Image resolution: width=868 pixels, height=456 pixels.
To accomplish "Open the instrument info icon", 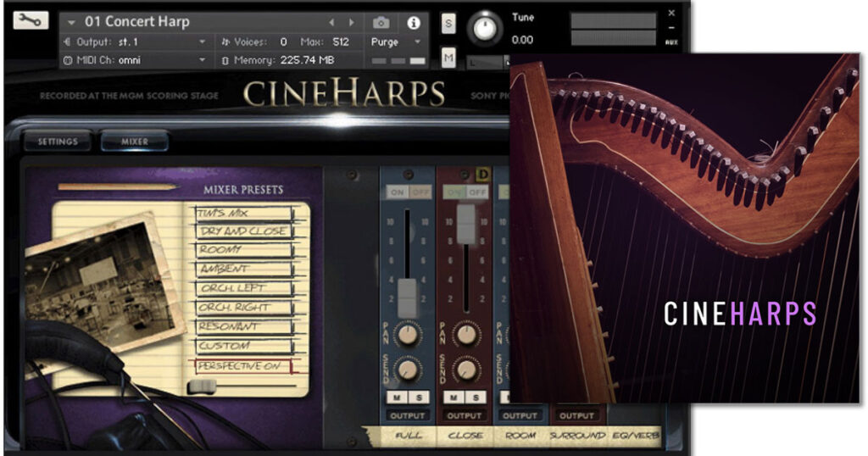I will (x=413, y=23).
